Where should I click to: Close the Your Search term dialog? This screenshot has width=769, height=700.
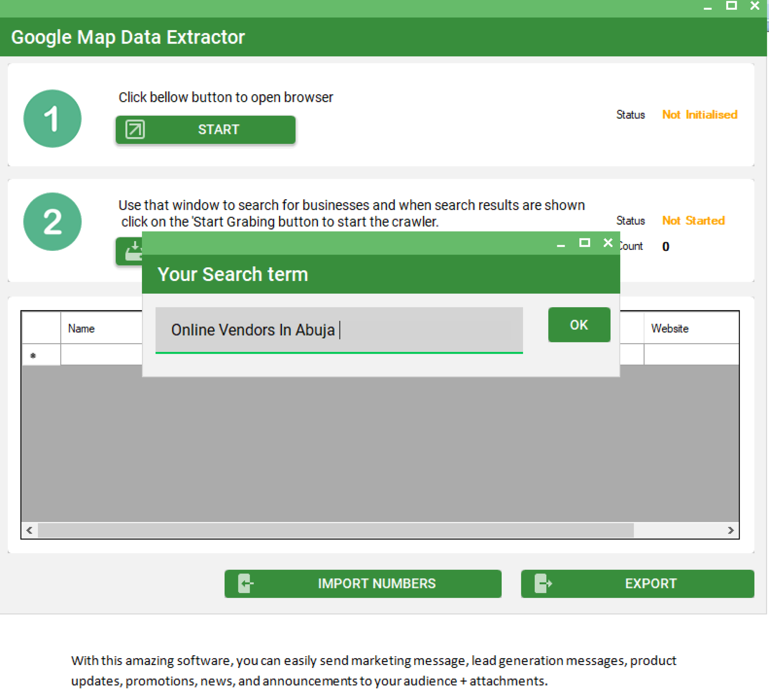click(x=607, y=243)
